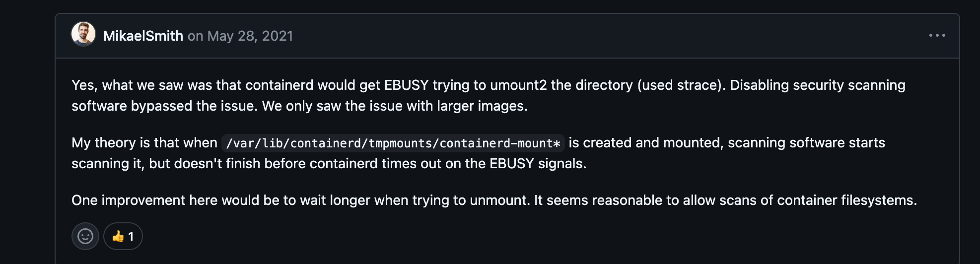Toggle the thumbs-up reaction button
This screenshot has height=264, width=980.
coord(123,236)
